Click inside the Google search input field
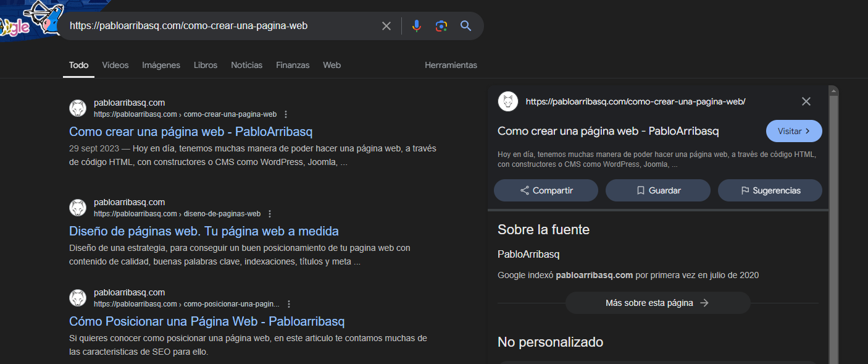This screenshot has width=868, height=364. [x=222, y=26]
